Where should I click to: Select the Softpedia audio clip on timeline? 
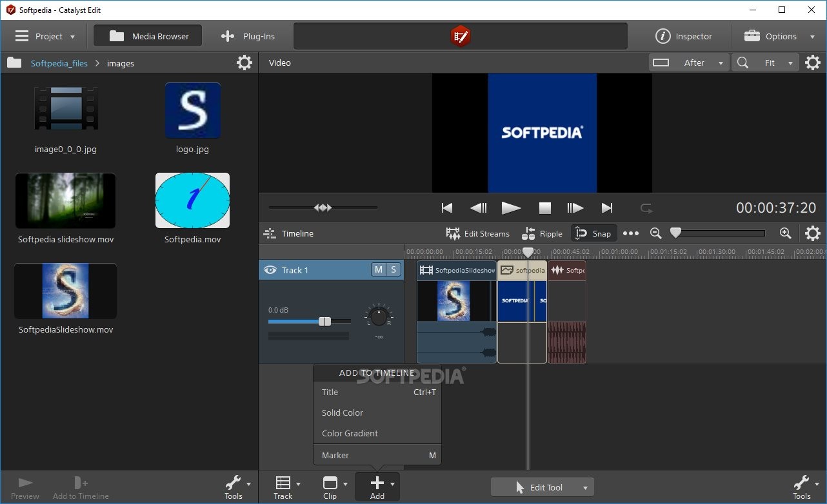coord(567,312)
